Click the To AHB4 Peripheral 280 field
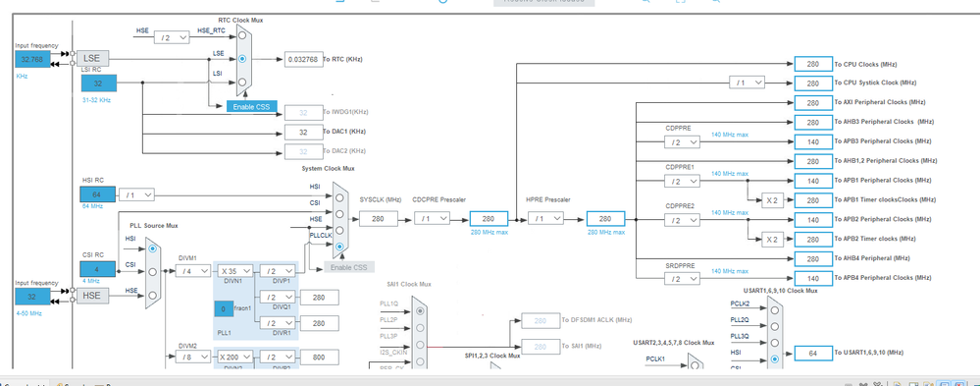This screenshot has height=386, width=980. click(813, 258)
